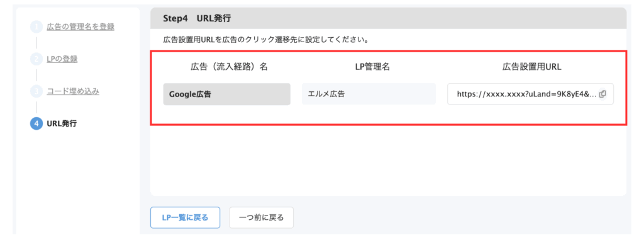Click the instruction text about 広告設置用URL
The width and height of the screenshot is (644, 240).
click(265, 40)
